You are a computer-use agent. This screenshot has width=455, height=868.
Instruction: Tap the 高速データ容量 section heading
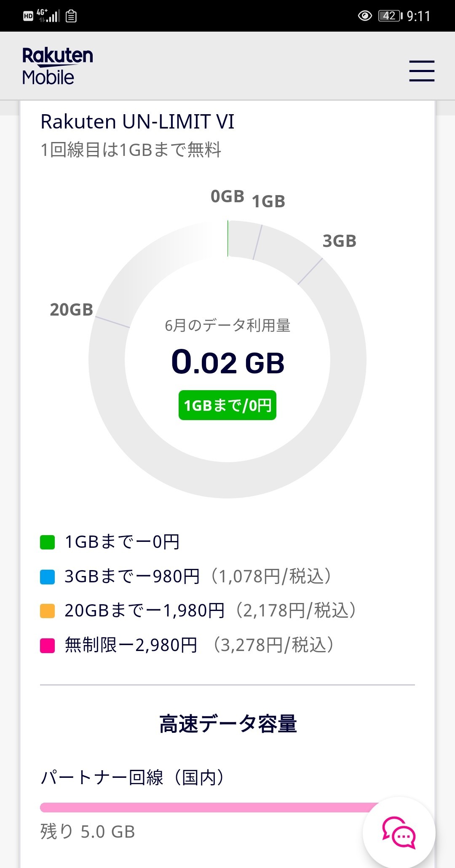(x=227, y=724)
